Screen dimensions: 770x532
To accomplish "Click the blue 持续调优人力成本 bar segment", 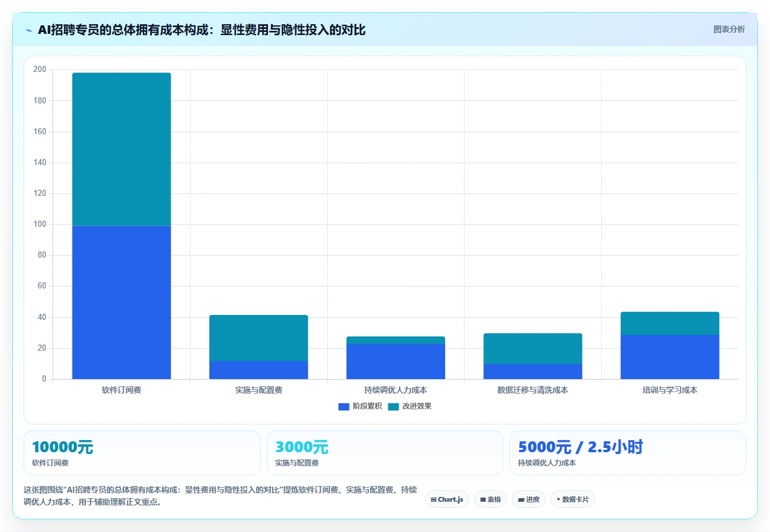I will click(396, 362).
